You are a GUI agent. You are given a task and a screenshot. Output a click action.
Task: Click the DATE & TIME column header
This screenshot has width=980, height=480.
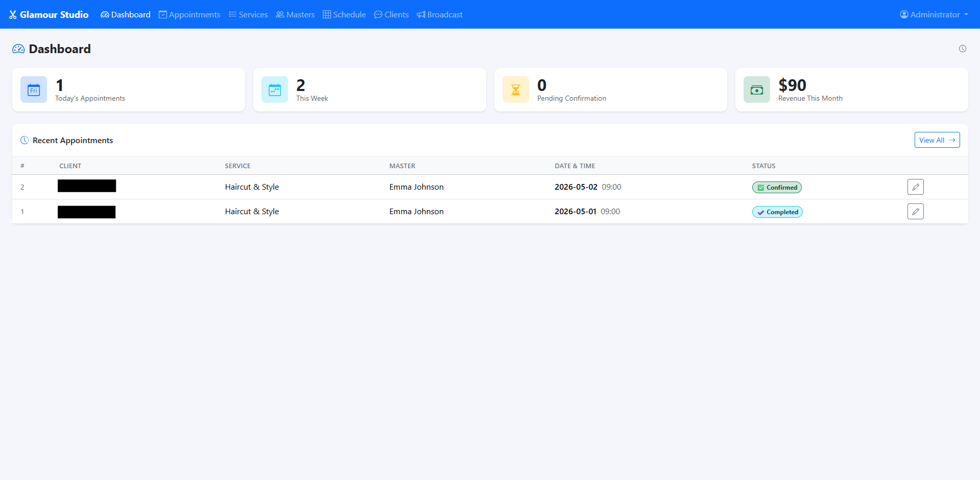[x=575, y=166]
